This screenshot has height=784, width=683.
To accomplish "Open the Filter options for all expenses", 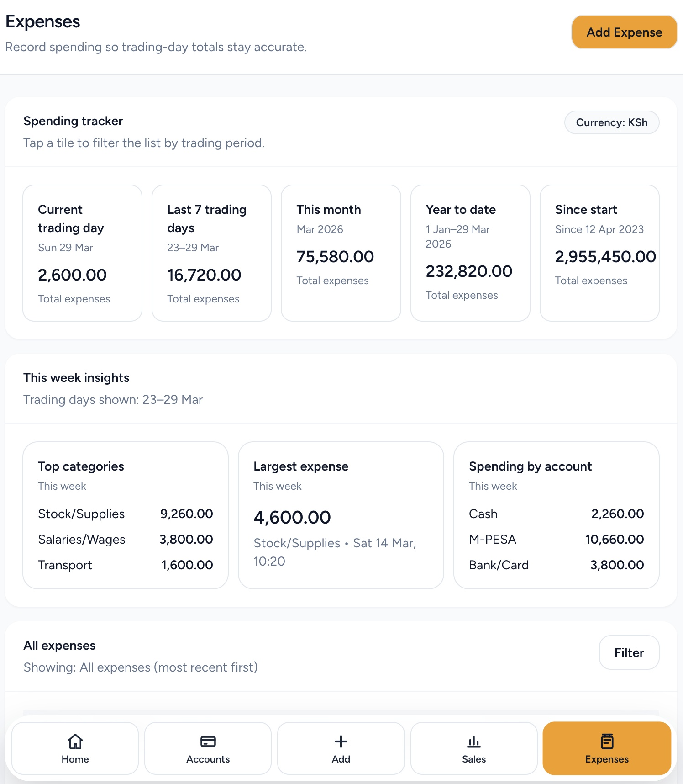I will tap(629, 652).
